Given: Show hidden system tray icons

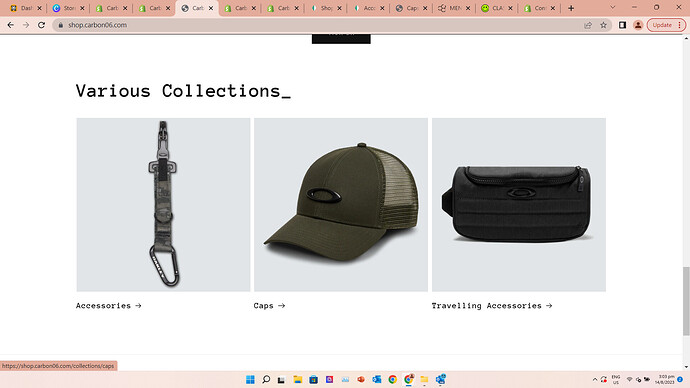Looking at the screenshot, I should [x=595, y=379].
